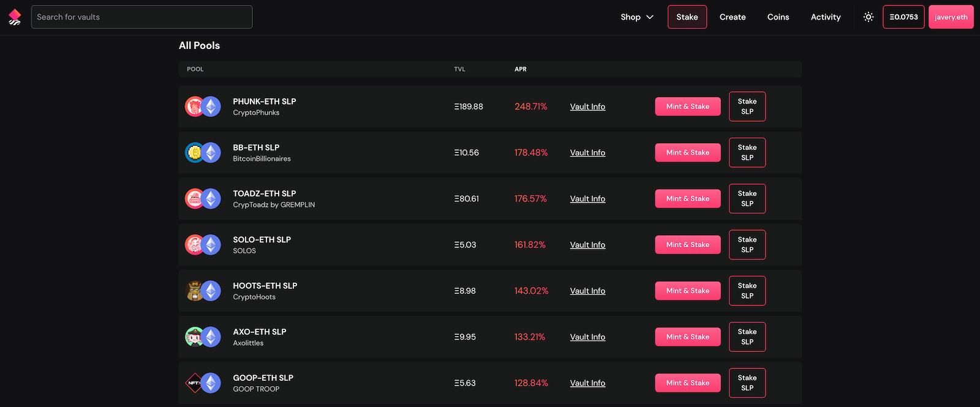
Task: Sort pools by the APR column header
Action: pyautogui.click(x=521, y=69)
